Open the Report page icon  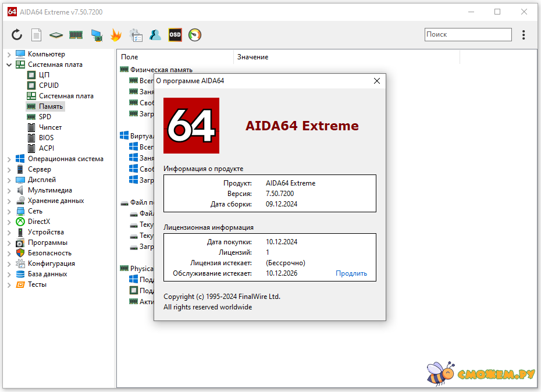(36, 35)
